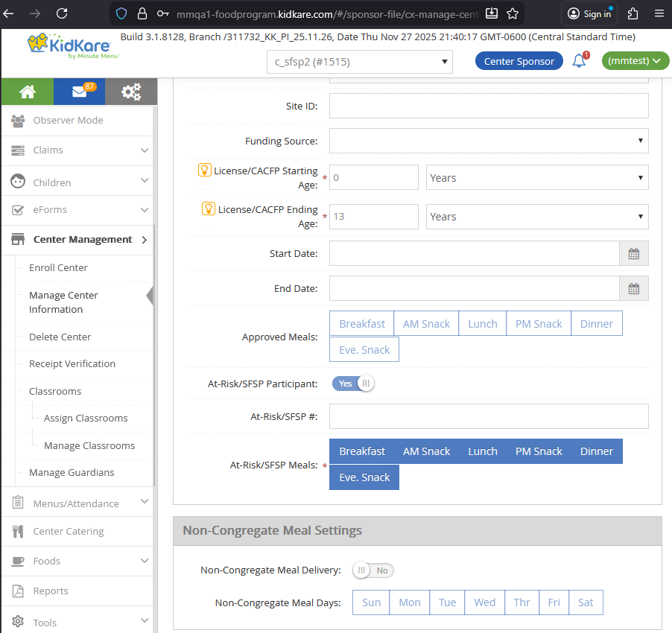The height and width of the screenshot is (633, 672).
Task: Open the c_sfsp2 center selector dropdown
Action: tap(359, 62)
